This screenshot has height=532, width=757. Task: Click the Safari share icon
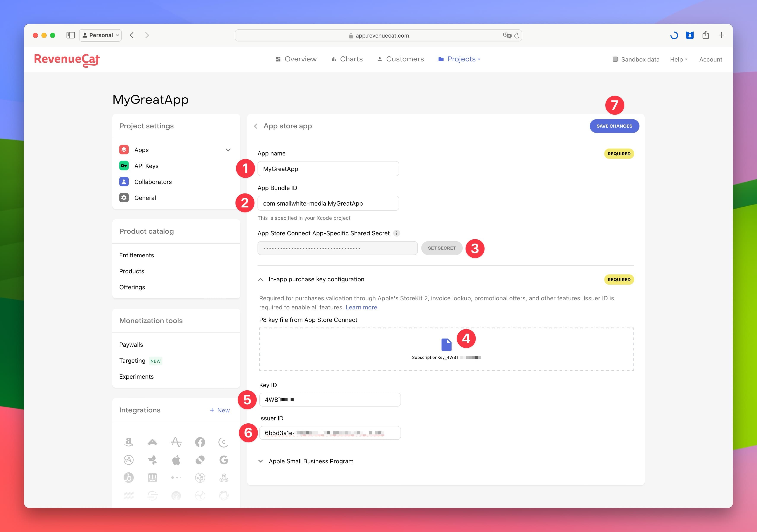pyautogui.click(x=706, y=35)
